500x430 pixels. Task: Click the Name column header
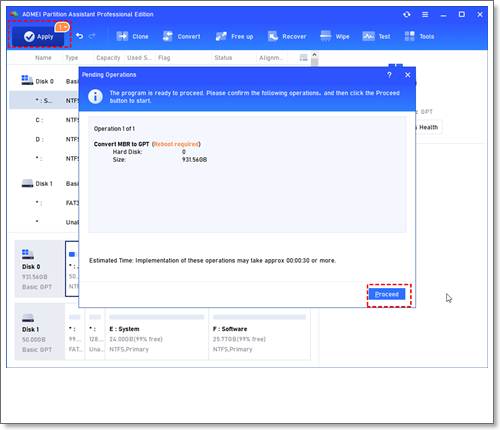click(43, 58)
